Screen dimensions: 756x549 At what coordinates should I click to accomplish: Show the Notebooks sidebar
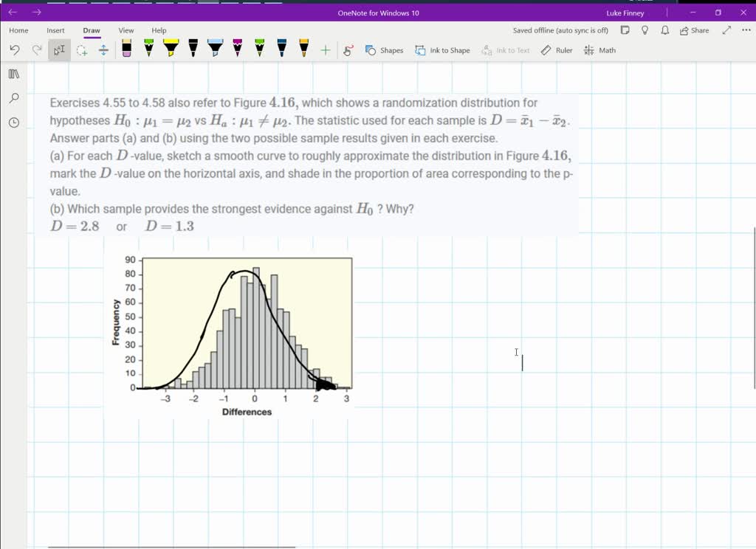pos(13,74)
